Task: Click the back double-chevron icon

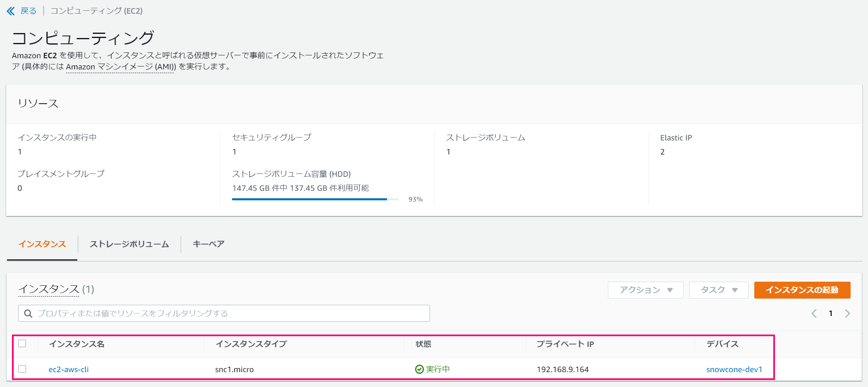Action: point(10,11)
